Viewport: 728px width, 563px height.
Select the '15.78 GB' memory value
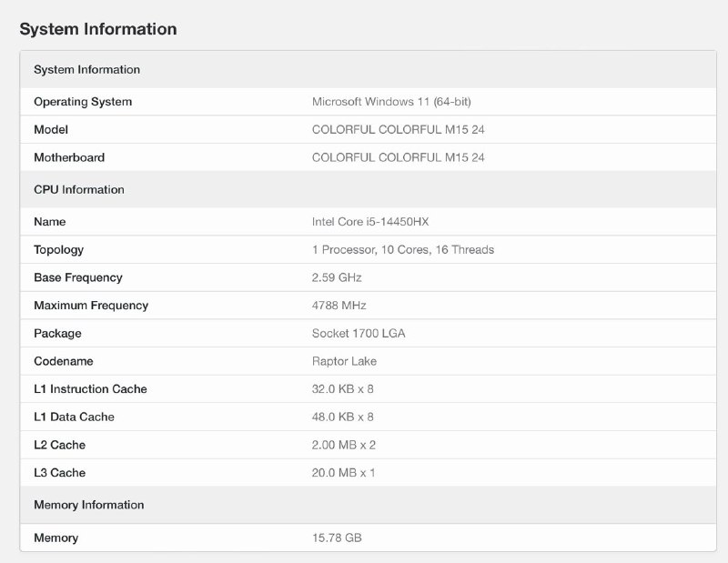tap(337, 538)
